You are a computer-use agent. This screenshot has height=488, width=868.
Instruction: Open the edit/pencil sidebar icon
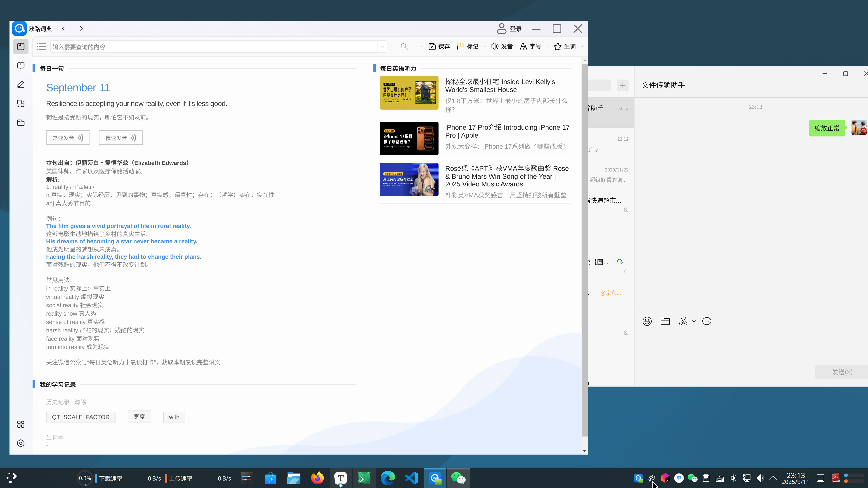pyautogui.click(x=21, y=84)
